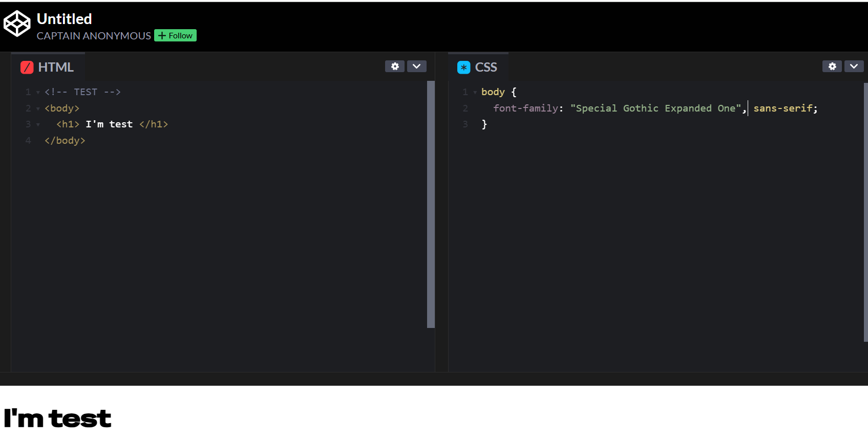This screenshot has height=440, width=868.
Task: Click the "I'm test" text in HTML code
Action: point(109,124)
